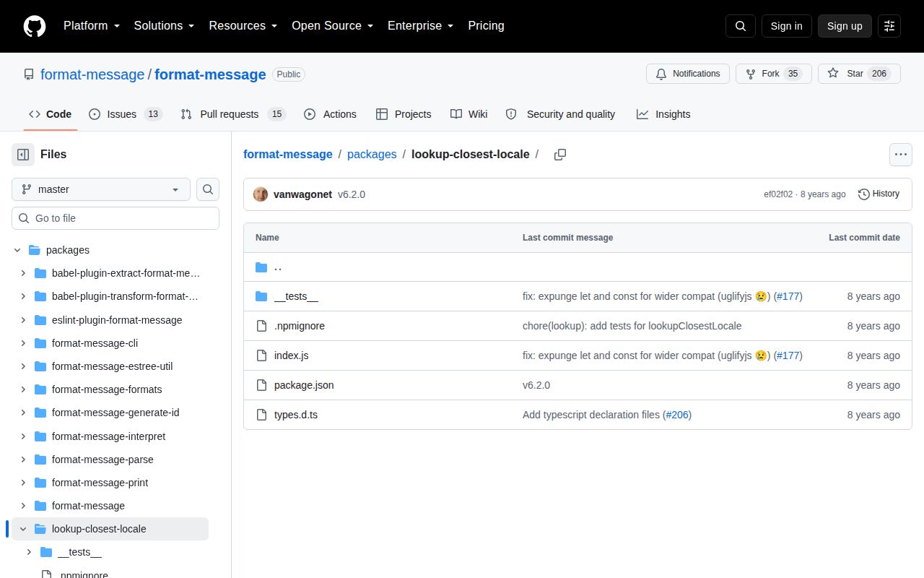Click the format-message-cli folder icon in tree
The image size is (924, 578).
click(x=40, y=343)
